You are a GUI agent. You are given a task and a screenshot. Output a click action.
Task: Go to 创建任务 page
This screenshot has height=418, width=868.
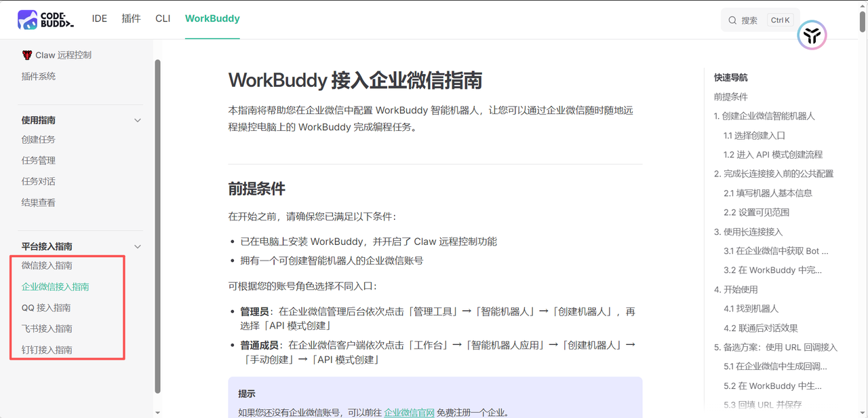(x=39, y=139)
